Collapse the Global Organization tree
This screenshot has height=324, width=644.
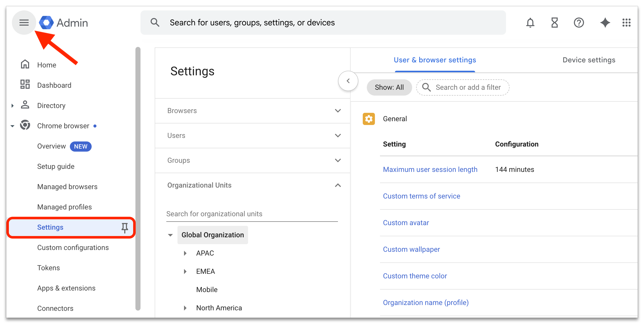click(x=170, y=235)
